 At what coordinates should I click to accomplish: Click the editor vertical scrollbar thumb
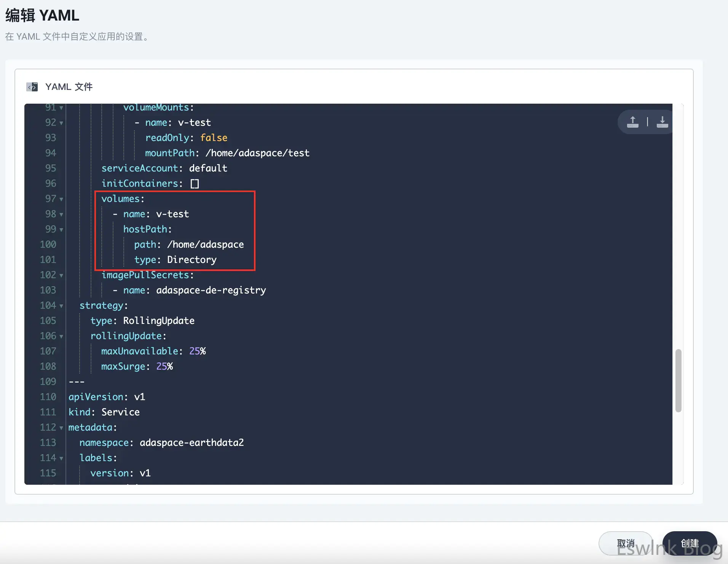click(678, 380)
